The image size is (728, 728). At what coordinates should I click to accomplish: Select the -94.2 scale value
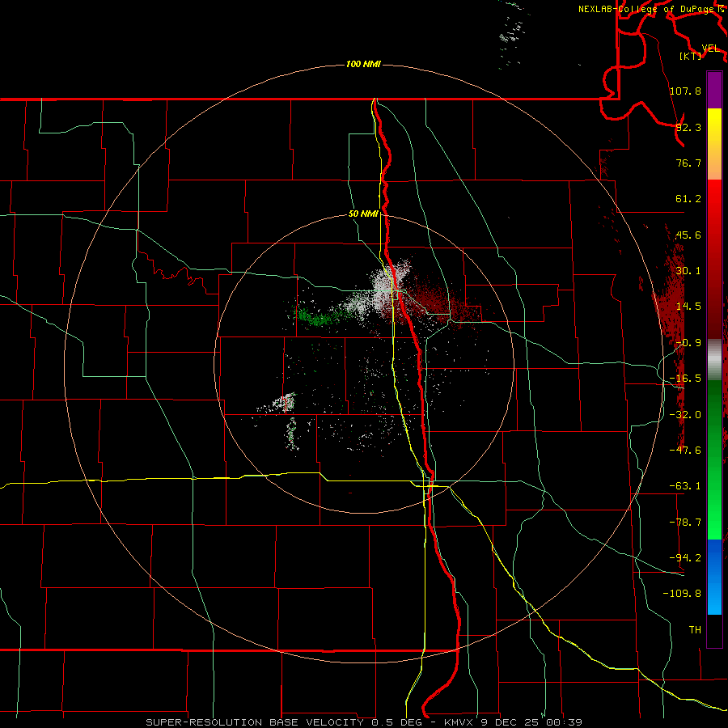point(685,557)
